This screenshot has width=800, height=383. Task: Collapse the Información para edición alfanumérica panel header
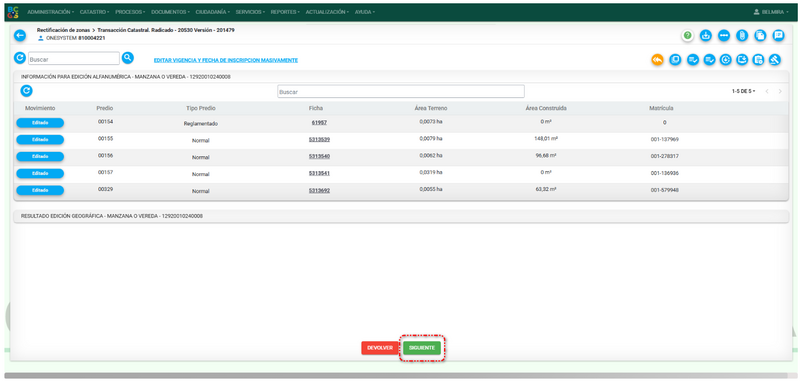[x=401, y=76]
